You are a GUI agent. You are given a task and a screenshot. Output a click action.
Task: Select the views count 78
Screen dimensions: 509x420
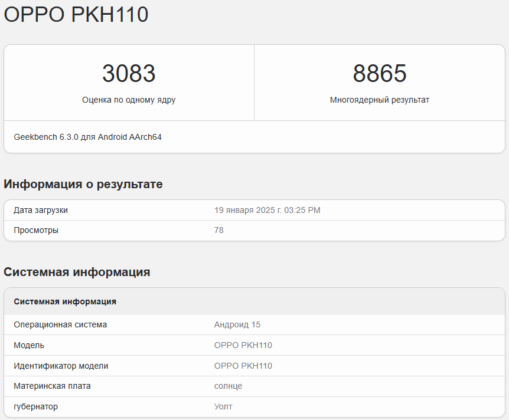219,230
